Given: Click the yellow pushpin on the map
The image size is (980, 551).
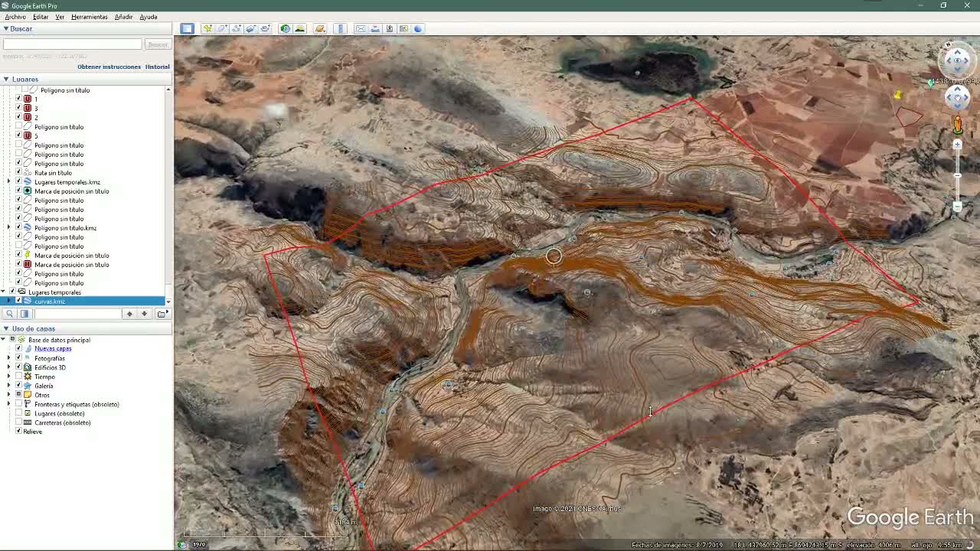Looking at the screenshot, I should coord(897,95).
